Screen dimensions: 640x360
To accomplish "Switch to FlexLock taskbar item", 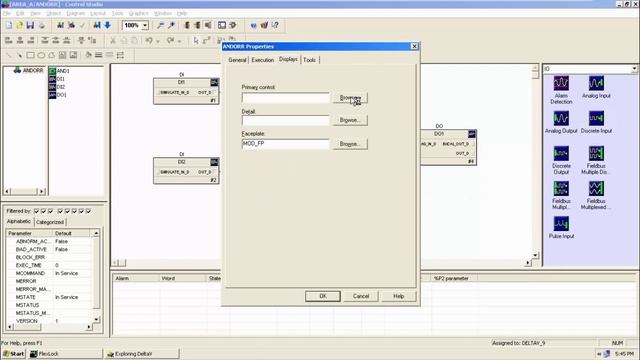I will tap(64, 354).
